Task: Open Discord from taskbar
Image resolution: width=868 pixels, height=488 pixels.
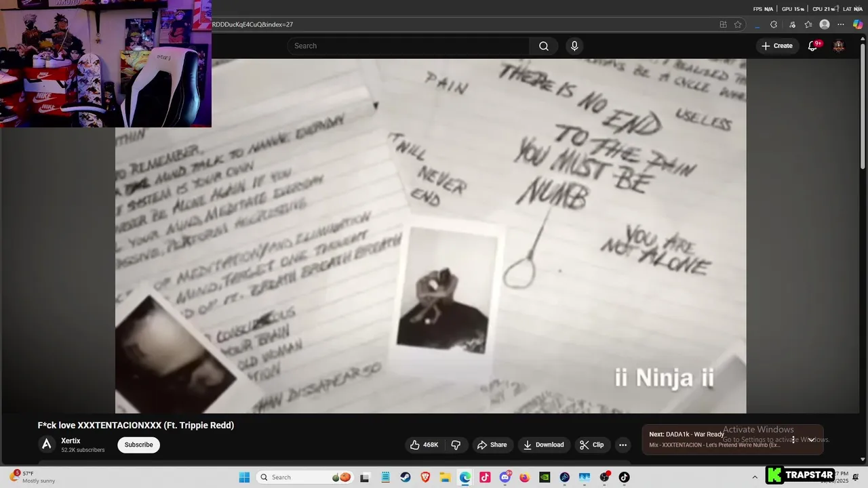Action: pos(505,477)
